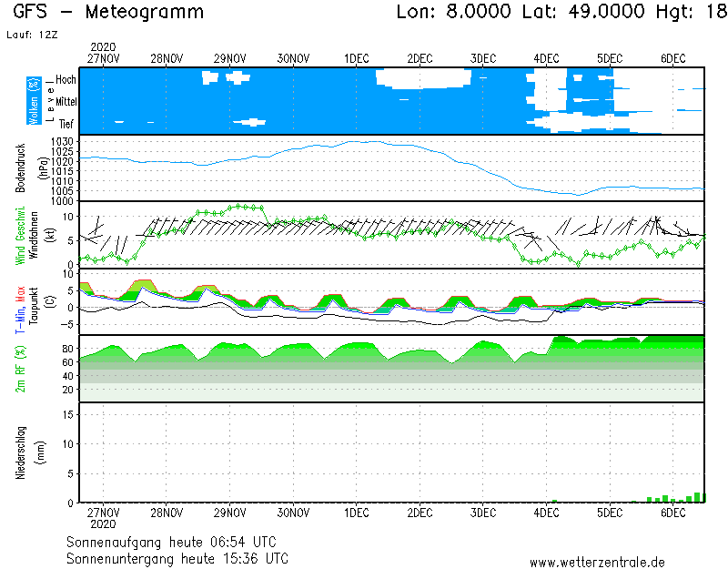Click the 6DEC date below precipitation chart

[672, 513]
